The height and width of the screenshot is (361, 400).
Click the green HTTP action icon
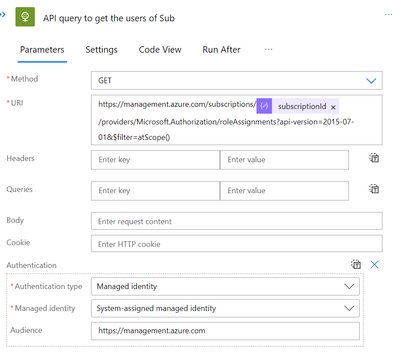(x=25, y=17)
